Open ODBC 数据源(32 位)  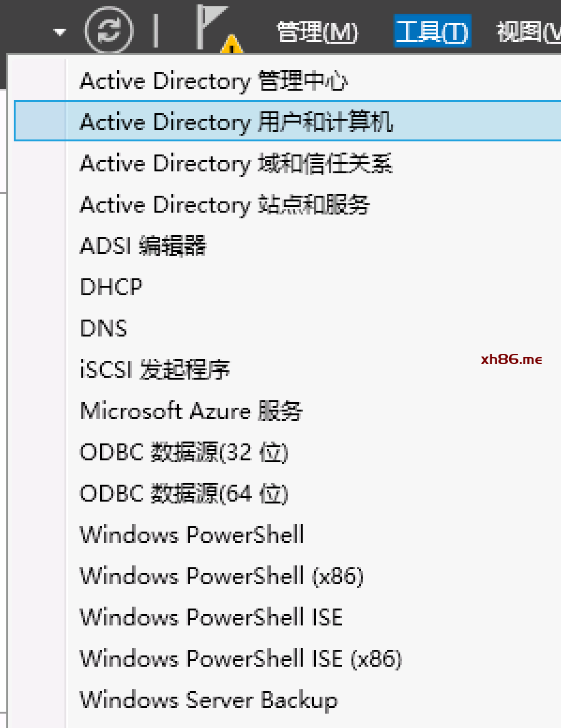(x=184, y=453)
